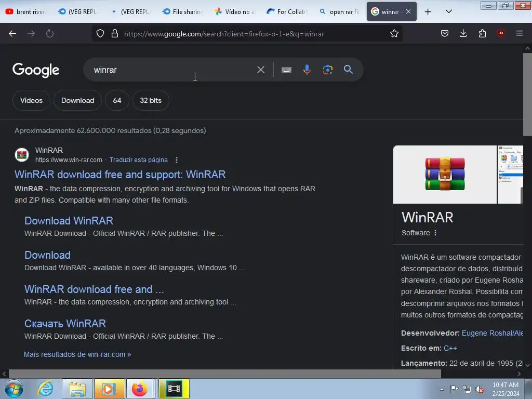Screen dimensions: 532x399
Task: Start Google voice search microphone
Action: pos(307,70)
